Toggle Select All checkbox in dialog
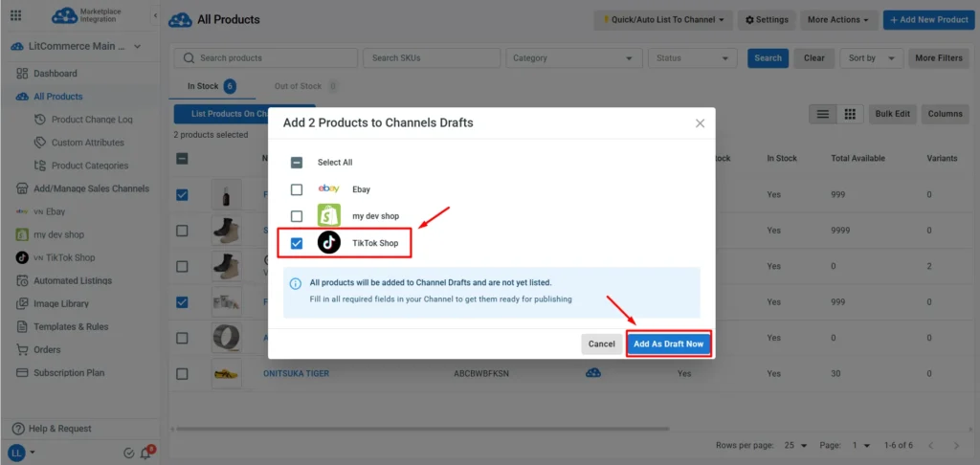This screenshot has height=465, width=980. (297, 163)
